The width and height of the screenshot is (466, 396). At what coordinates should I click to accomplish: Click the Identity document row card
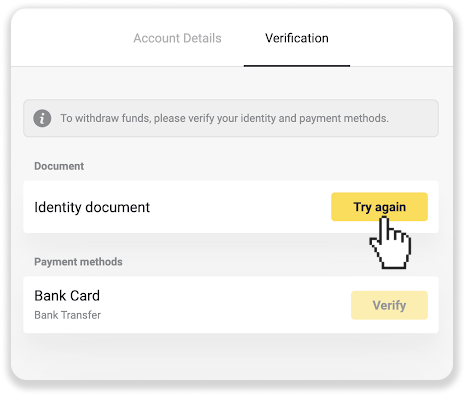tap(231, 207)
